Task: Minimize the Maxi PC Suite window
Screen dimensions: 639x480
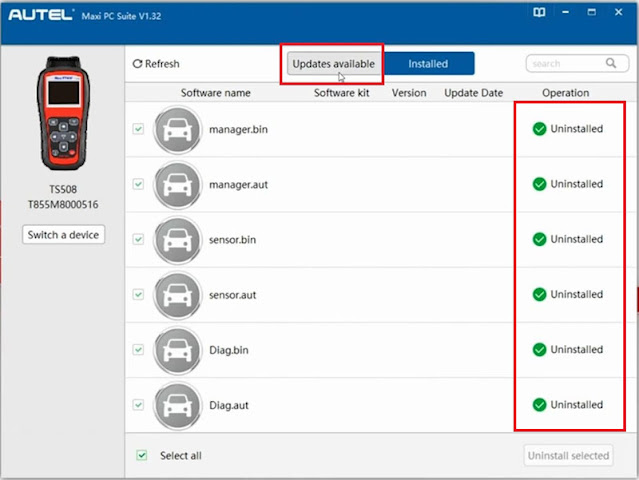Action: 565,12
